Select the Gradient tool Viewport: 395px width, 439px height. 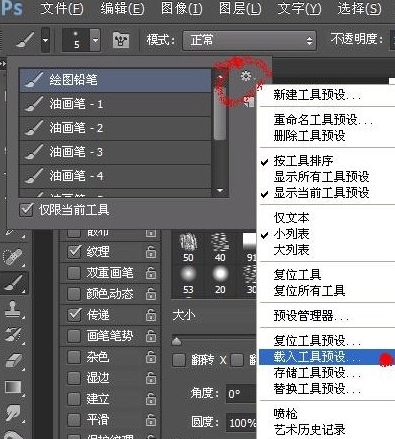(14, 387)
